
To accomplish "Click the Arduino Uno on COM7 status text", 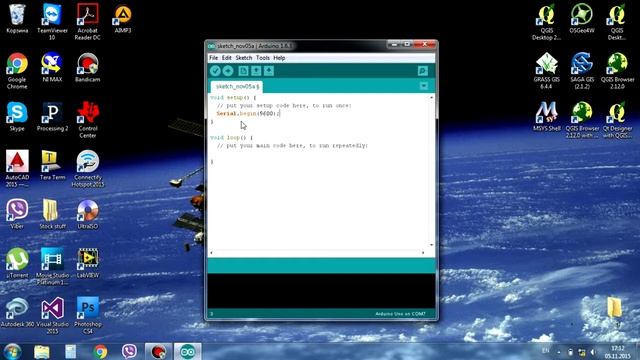I will pos(400,314).
